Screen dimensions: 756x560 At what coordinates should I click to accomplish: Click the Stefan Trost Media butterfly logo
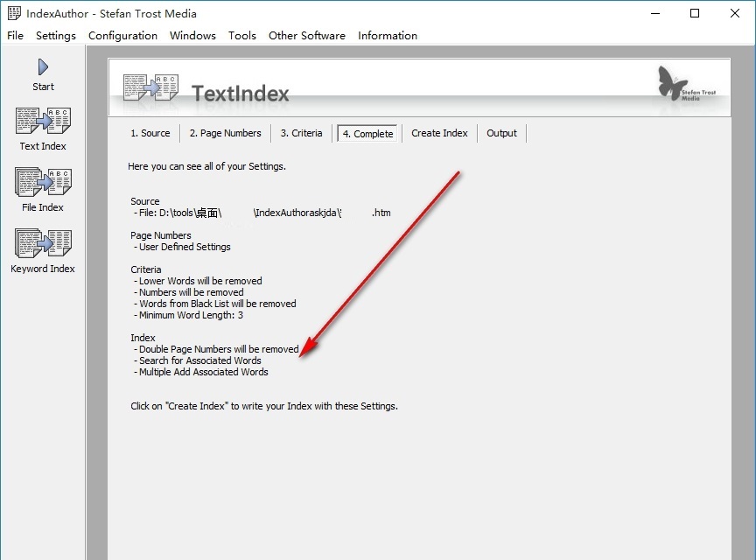(687, 84)
